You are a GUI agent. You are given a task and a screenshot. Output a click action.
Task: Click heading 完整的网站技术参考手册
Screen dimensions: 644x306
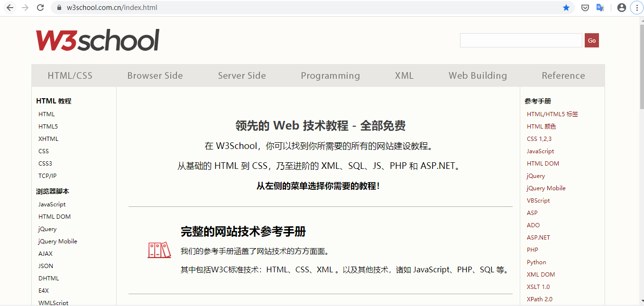point(243,232)
